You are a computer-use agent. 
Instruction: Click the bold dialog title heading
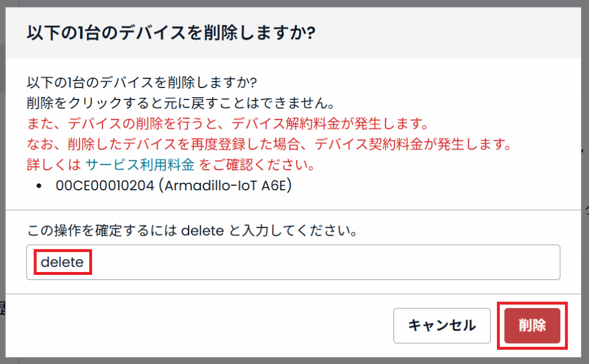(x=171, y=33)
